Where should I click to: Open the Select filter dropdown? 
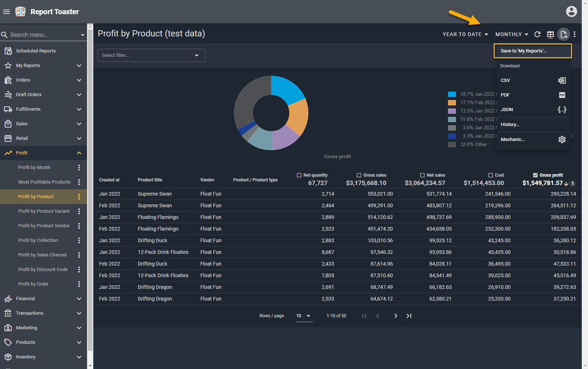(x=151, y=55)
